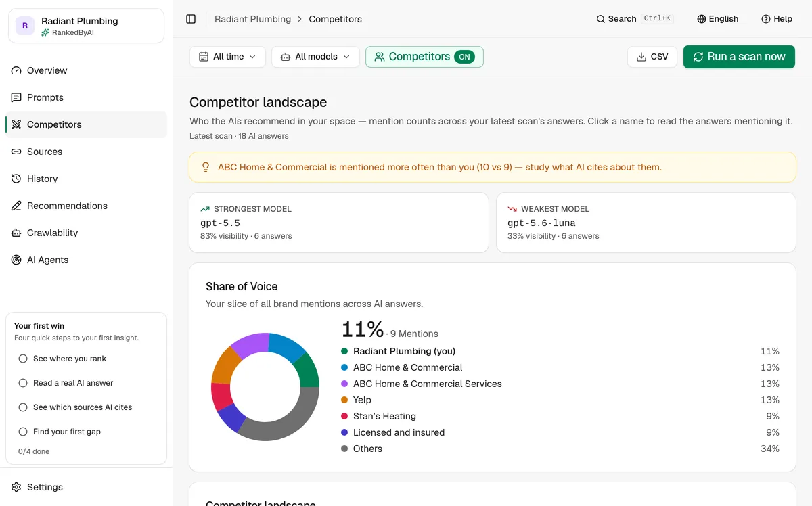
Task: Click the '11%' share of voice value
Action: [363, 330]
